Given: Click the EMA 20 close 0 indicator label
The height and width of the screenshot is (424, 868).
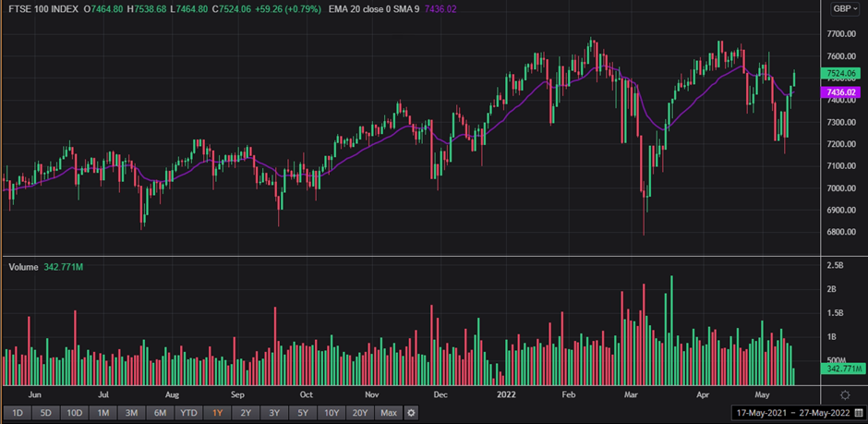Looking at the screenshot, I should pyautogui.click(x=361, y=9).
